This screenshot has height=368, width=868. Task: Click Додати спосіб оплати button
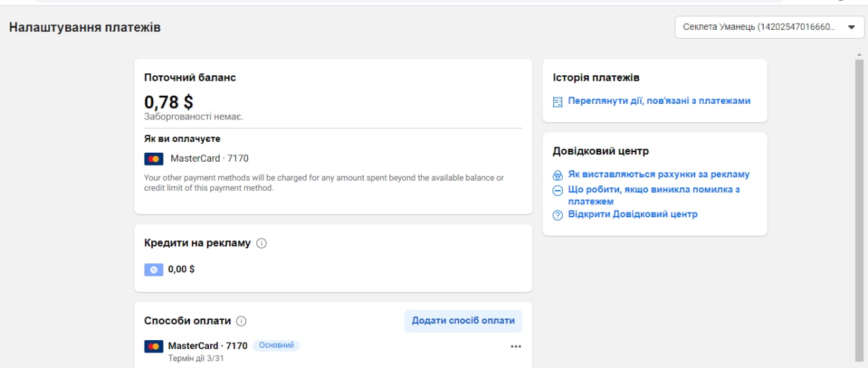463,321
